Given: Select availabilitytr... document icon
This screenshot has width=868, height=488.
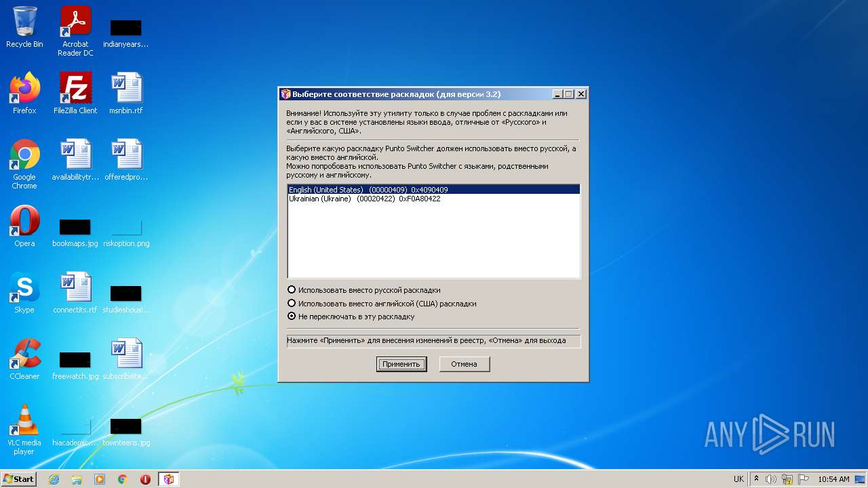Looking at the screenshot, I should [75, 160].
